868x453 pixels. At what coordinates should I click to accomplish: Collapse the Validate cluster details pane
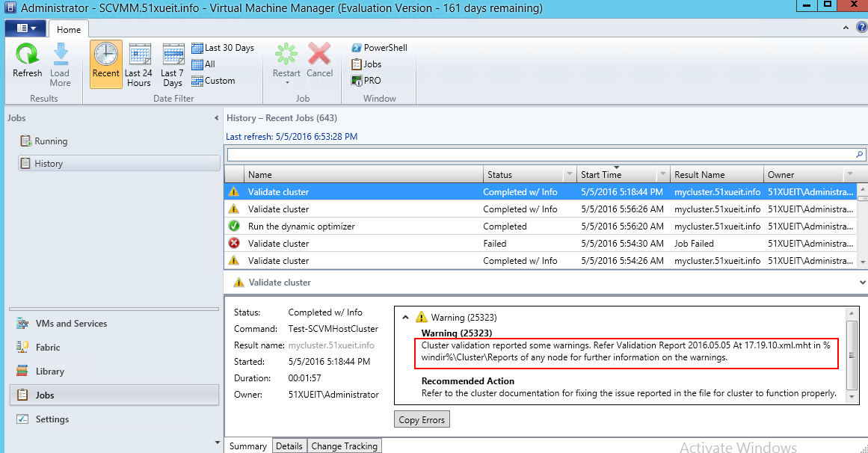862,283
